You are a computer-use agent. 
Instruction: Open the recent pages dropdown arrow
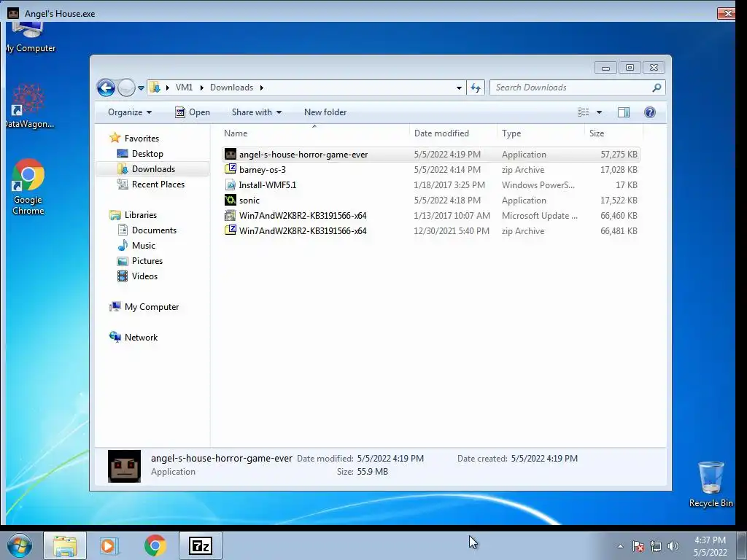141,88
